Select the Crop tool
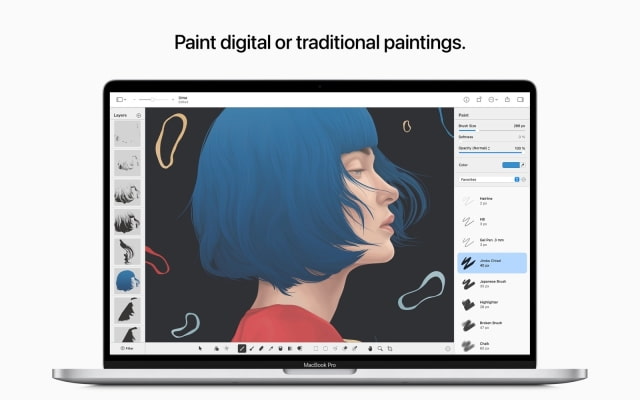 point(390,349)
